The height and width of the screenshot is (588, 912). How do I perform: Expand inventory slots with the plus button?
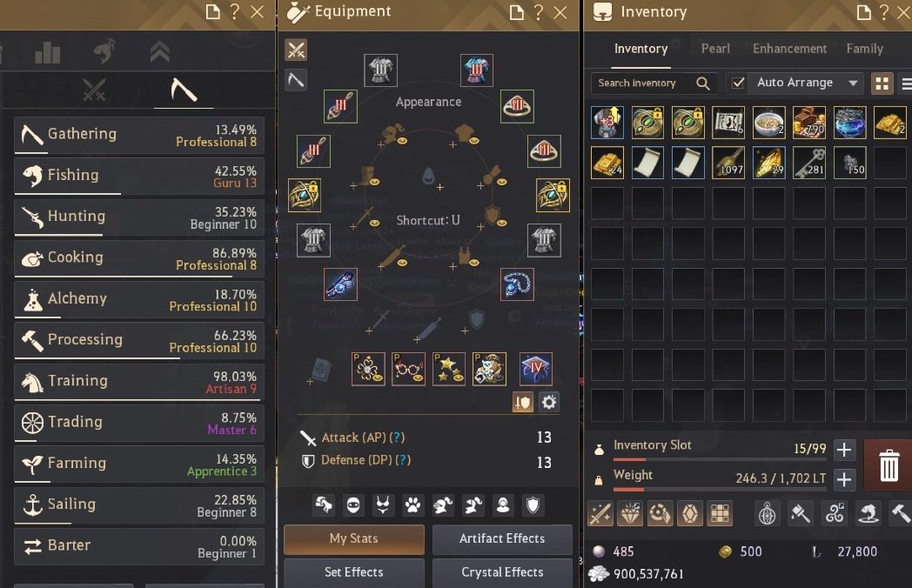point(844,450)
